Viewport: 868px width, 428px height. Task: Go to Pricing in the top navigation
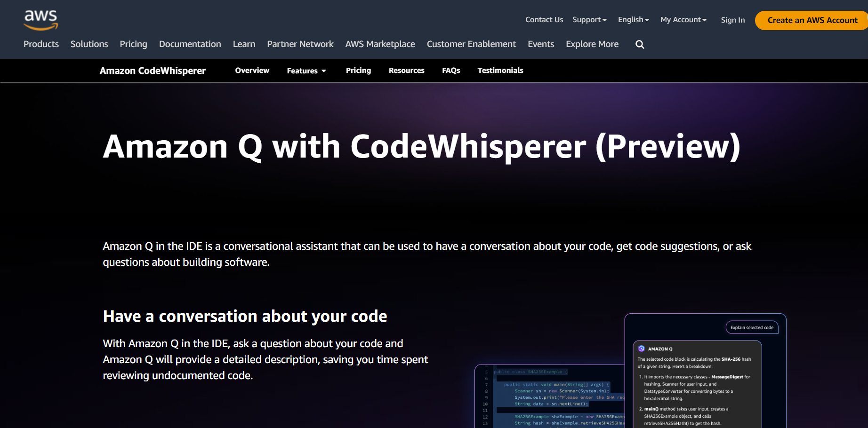[134, 44]
